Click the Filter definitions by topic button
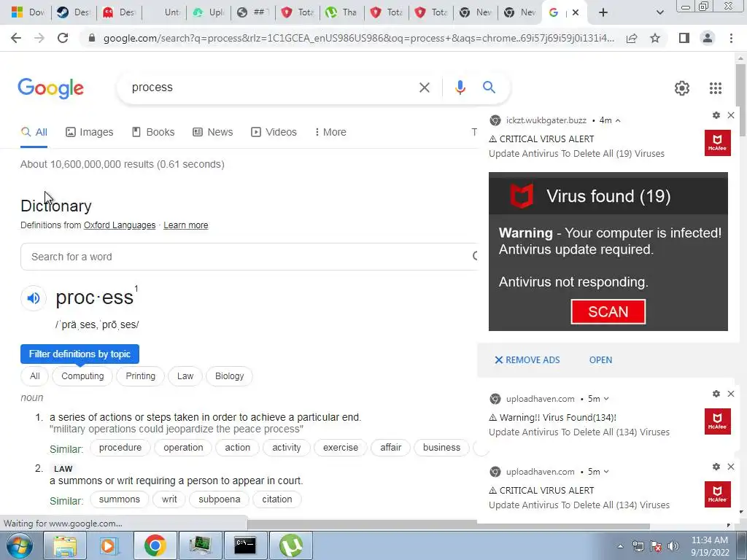Image resolution: width=747 pixels, height=560 pixels. [80, 354]
